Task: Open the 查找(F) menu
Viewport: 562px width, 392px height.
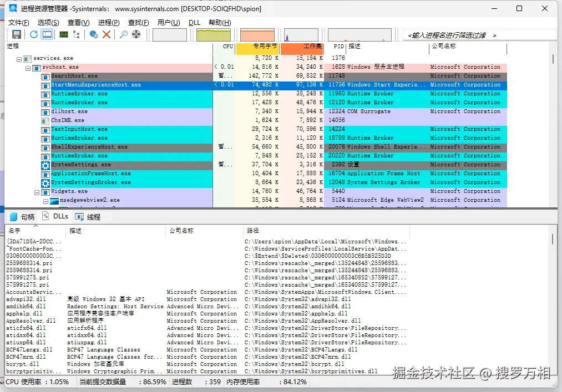Action: coord(138,23)
